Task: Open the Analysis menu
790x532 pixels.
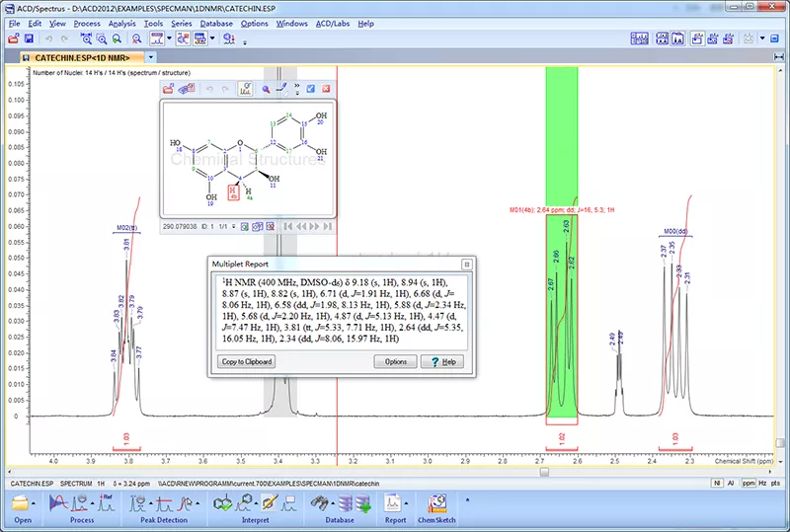Action: (122, 22)
